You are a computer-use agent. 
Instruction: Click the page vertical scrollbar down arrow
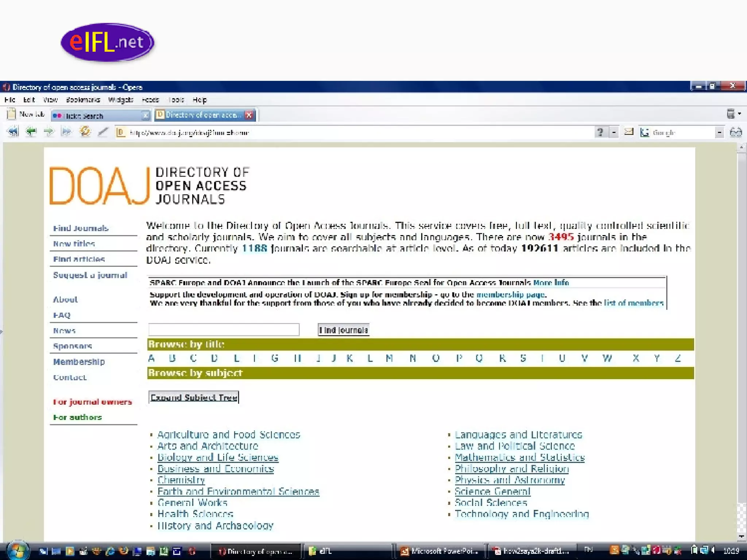pos(741,536)
